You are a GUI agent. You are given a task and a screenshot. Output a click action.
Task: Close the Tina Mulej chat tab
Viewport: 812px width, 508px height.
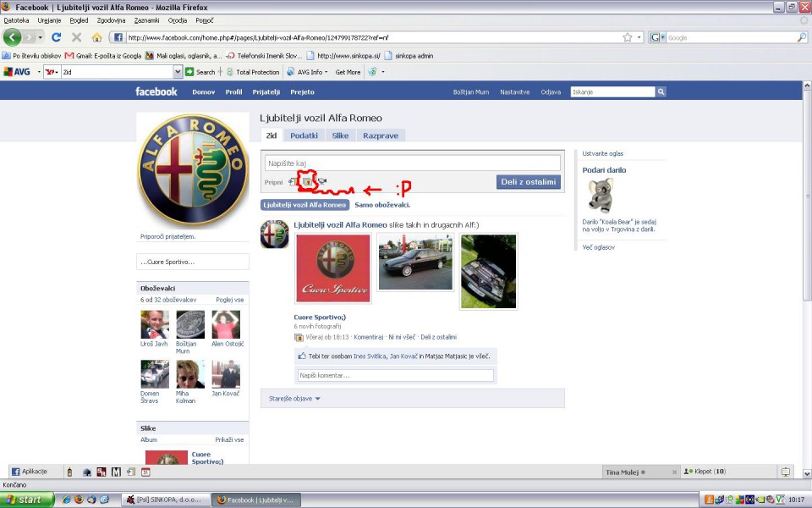(x=674, y=472)
